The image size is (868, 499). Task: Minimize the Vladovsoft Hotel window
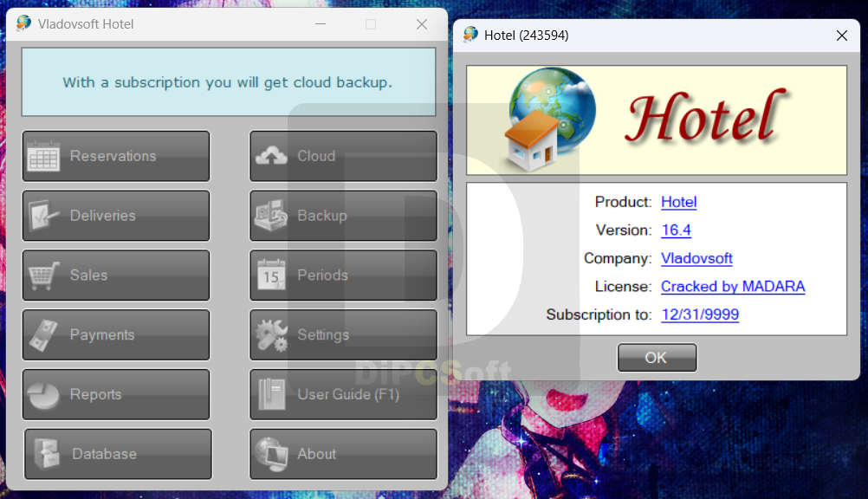coord(321,23)
